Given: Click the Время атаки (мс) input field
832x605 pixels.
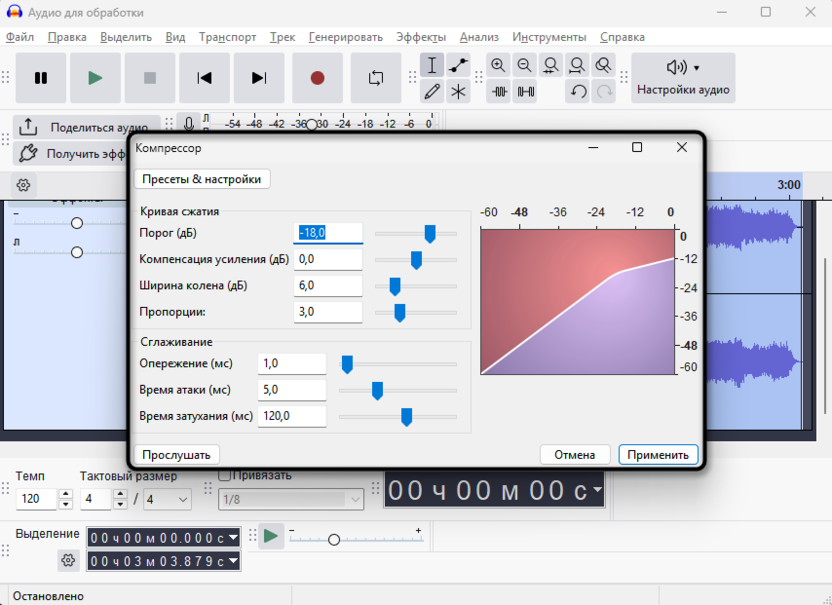Looking at the screenshot, I should click(292, 390).
